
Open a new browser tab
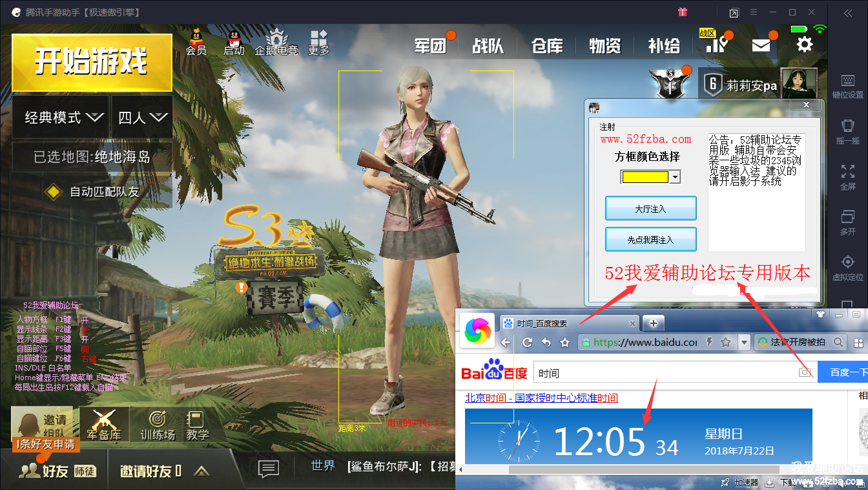click(653, 323)
